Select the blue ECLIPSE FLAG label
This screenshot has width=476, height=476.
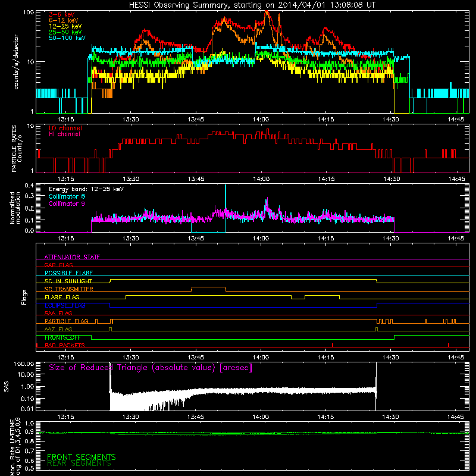[x=65, y=305]
